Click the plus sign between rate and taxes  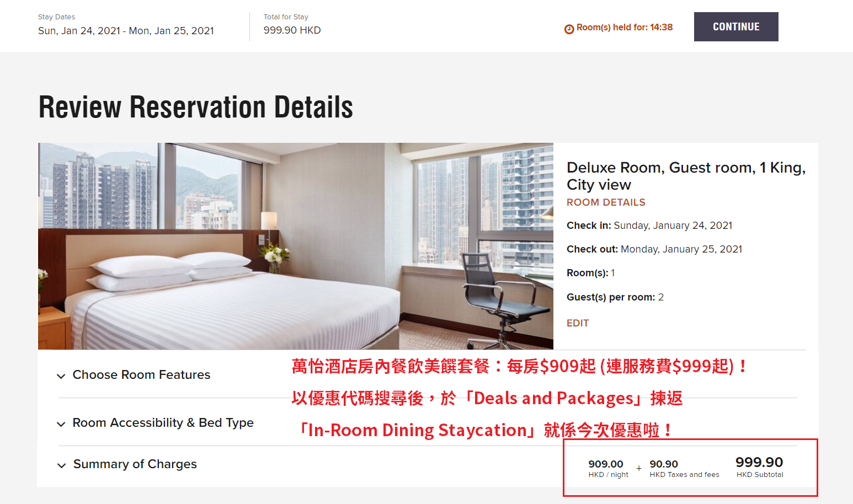pyautogui.click(x=639, y=468)
